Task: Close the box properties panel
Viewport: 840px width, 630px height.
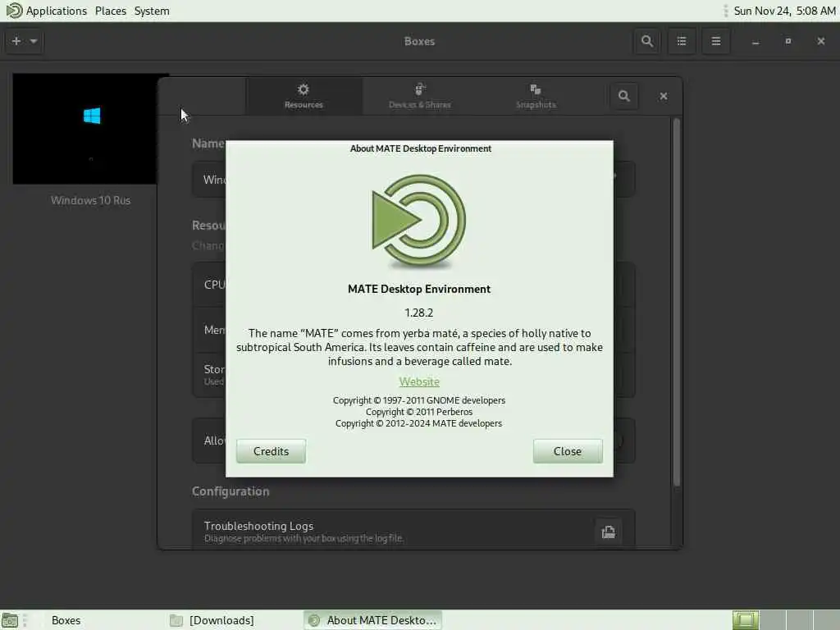Action: tap(663, 96)
